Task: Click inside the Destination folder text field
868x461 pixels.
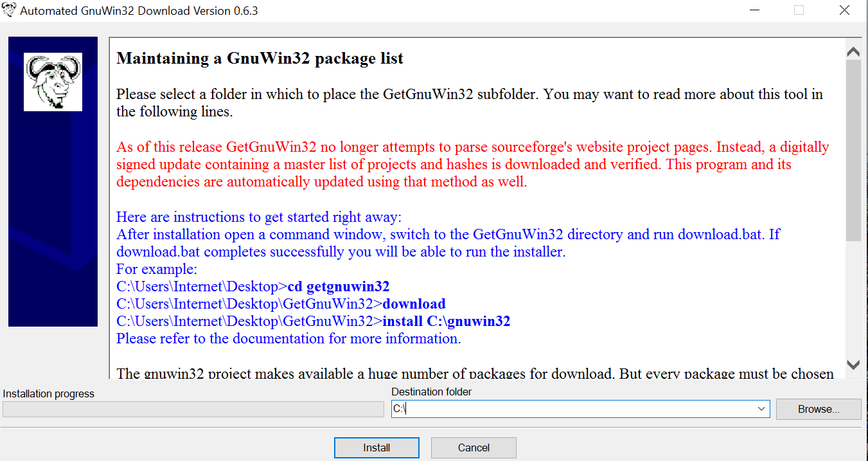Action: point(572,409)
